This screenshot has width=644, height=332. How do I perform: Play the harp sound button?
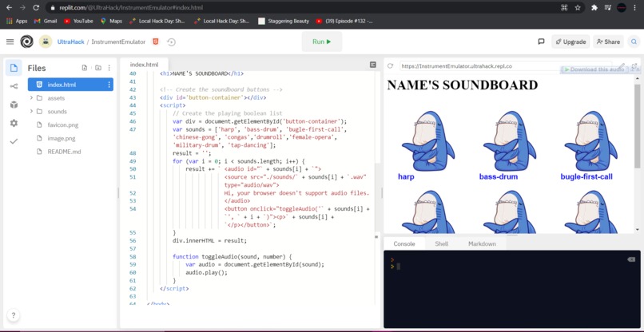427,146
